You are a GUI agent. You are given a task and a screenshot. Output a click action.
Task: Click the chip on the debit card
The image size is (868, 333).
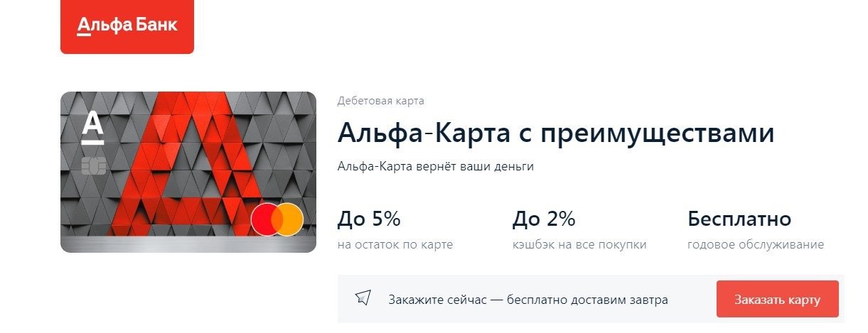click(x=94, y=166)
